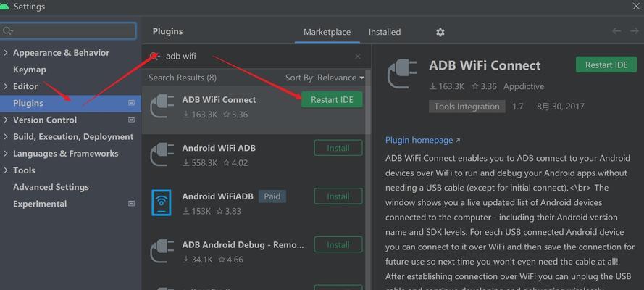Click the Android WiFiADB phone icon
644x290 pixels.
[x=162, y=203]
